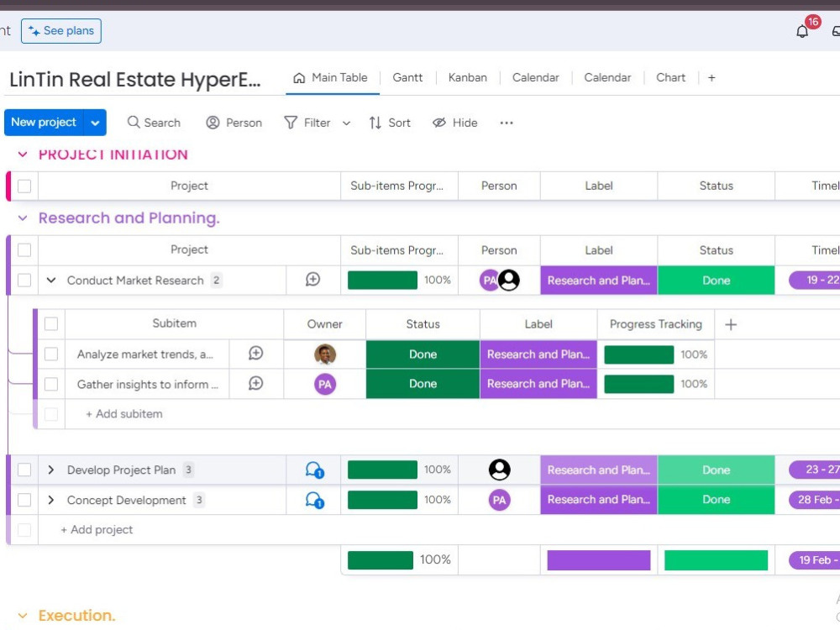
Task: Click the Person filter icon
Action: (213, 123)
